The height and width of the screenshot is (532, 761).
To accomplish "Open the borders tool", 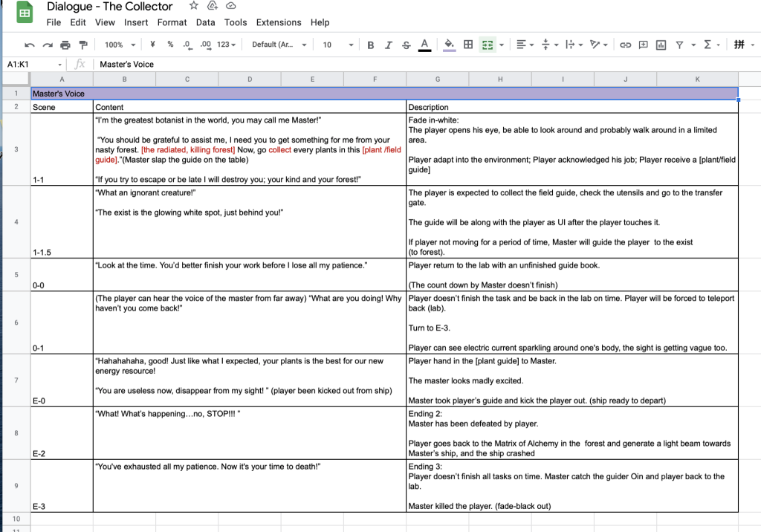I will [x=468, y=45].
